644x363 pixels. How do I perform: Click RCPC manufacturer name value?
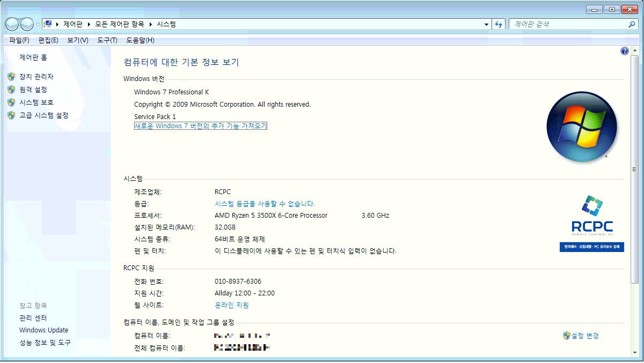[x=223, y=192]
